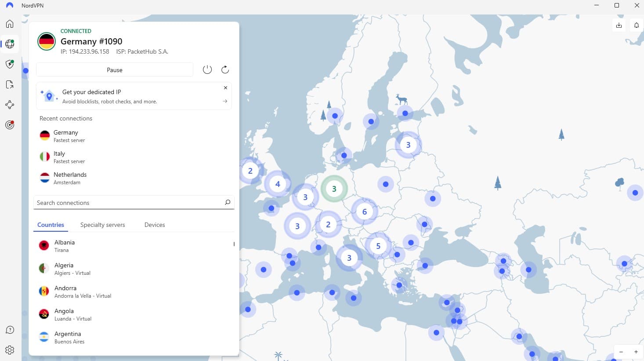Select recent connection Germany Fastest server
644x361 pixels.
(134, 136)
